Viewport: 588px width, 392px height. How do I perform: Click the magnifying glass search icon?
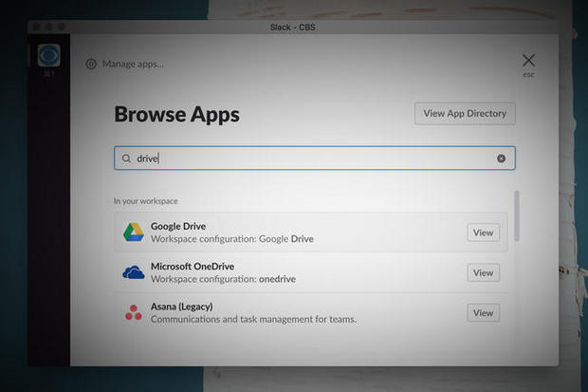click(126, 159)
